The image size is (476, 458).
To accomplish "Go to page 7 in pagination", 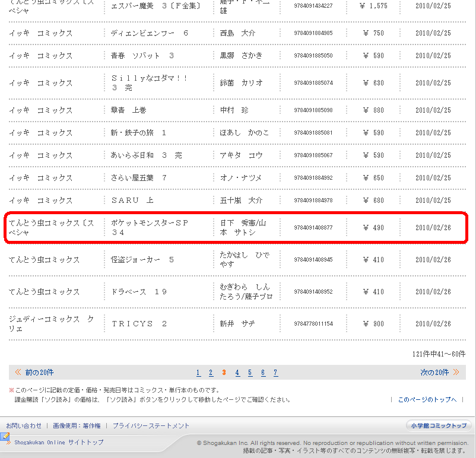I will coord(275,373).
